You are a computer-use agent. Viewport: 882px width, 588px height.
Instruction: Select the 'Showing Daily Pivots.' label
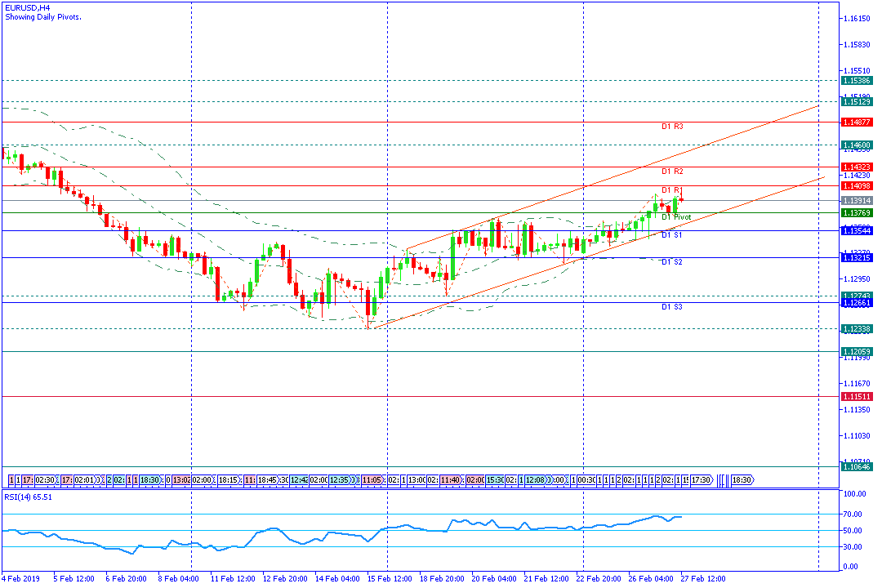(43, 17)
